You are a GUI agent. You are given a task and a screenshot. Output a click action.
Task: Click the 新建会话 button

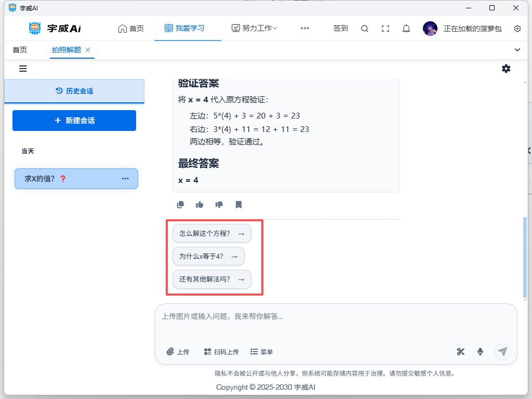tap(74, 121)
